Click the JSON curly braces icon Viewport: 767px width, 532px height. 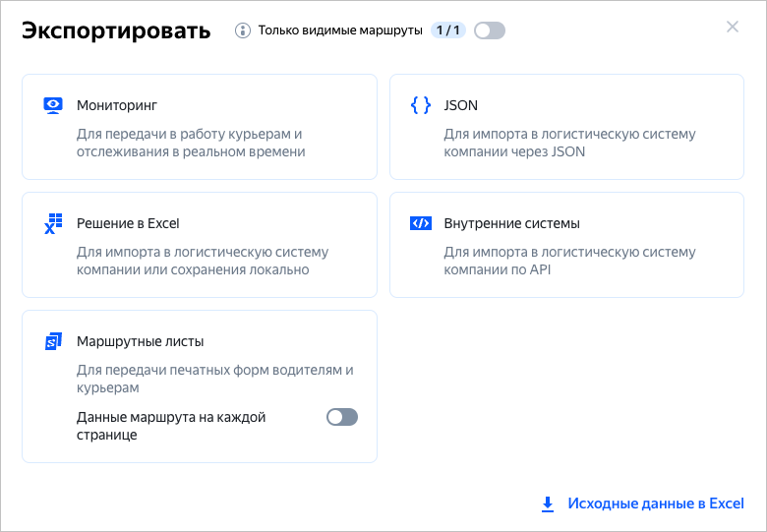tap(420, 105)
